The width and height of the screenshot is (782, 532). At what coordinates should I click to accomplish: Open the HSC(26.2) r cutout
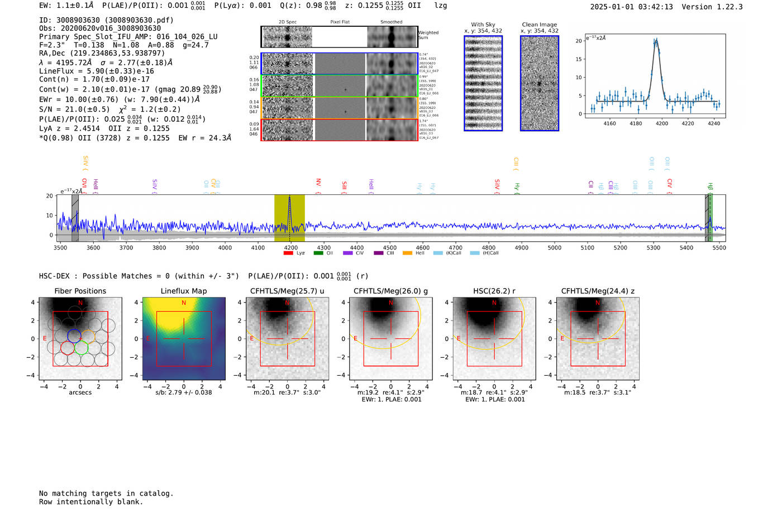pos(494,339)
